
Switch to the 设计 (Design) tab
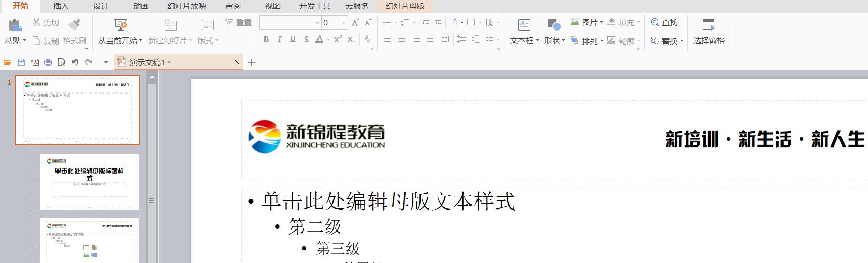pyautogui.click(x=100, y=6)
